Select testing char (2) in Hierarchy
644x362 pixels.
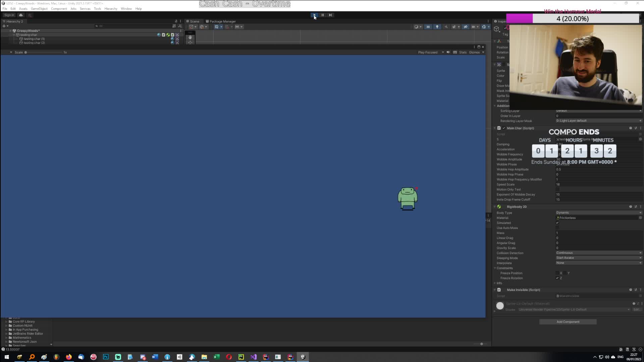[x=34, y=43]
